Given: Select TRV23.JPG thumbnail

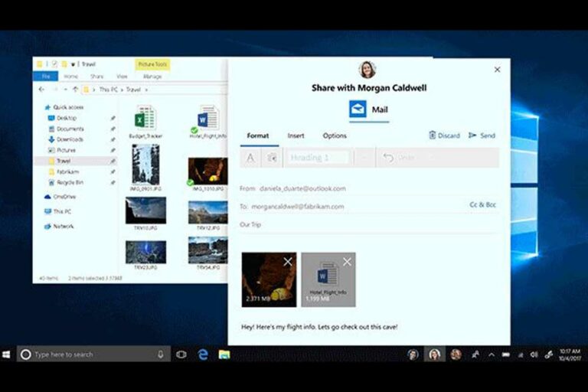Looking at the screenshot, I should (x=145, y=255).
